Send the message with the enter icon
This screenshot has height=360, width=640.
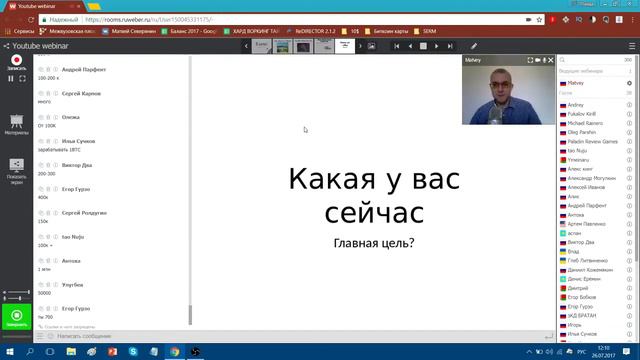(x=549, y=336)
